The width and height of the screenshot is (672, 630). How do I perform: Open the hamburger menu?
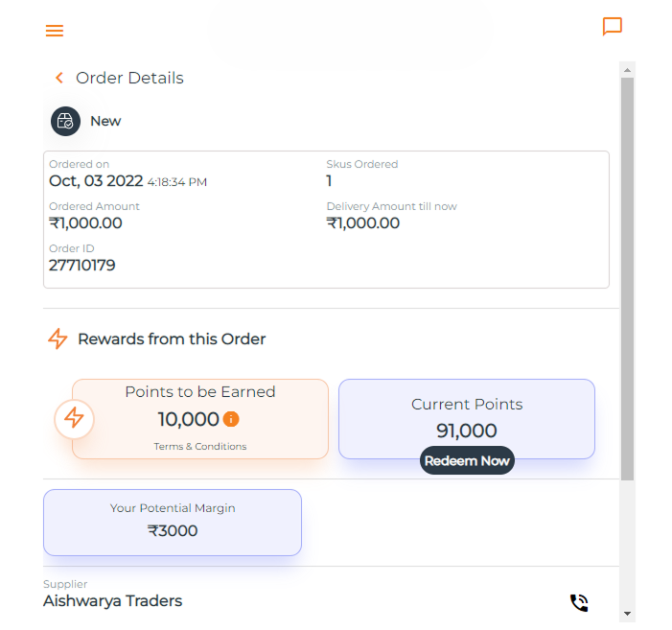point(55,31)
